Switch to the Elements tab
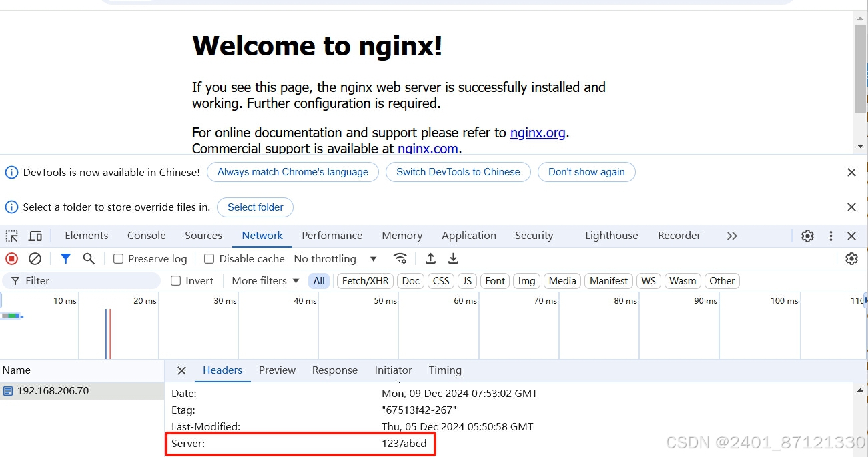Image resolution: width=868 pixels, height=457 pixels. tap(86, 236)
